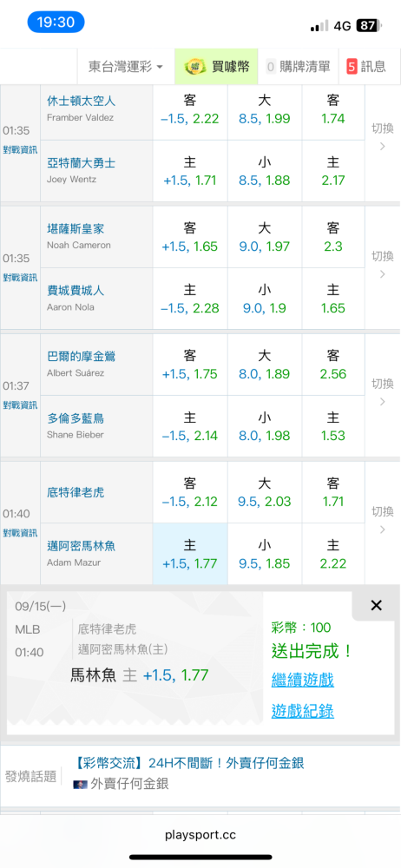Expand 切換 for the Royals vs Phillies game
This screenshot has width=401, height=868.
coord(382,264)
